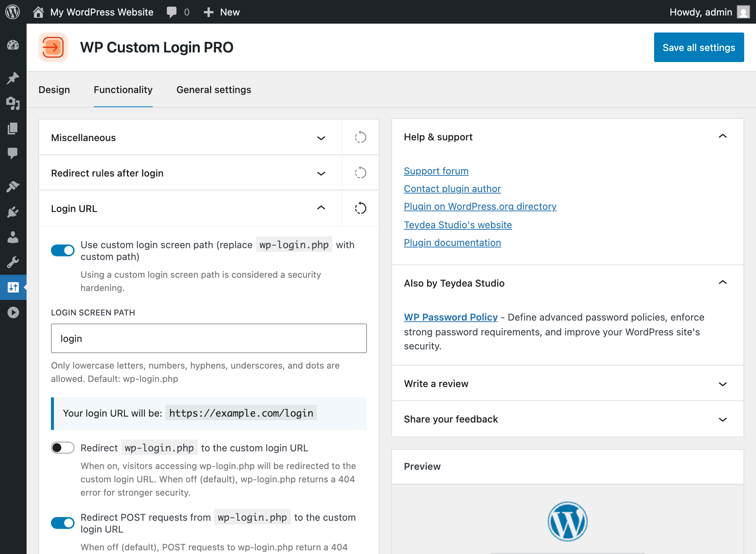Viewport: 756px width, 554px height.
Task: Open the Media icon in sidebar
Action: coord(13,103)
